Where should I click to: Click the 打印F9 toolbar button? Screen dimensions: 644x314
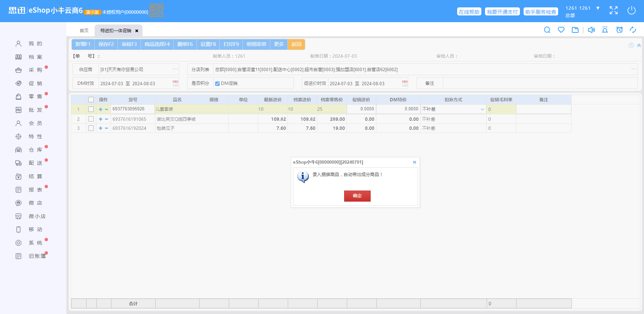click(x=231, y=44)
